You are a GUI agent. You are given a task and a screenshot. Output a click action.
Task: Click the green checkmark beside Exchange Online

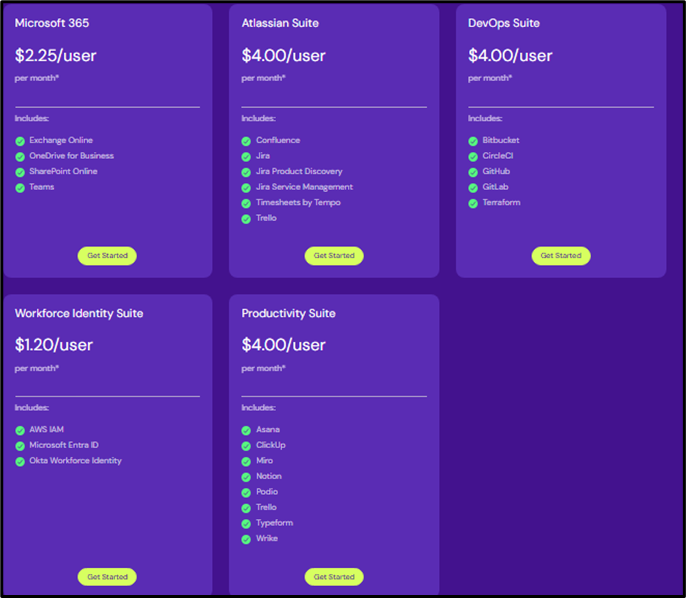(x=20, y=141)
